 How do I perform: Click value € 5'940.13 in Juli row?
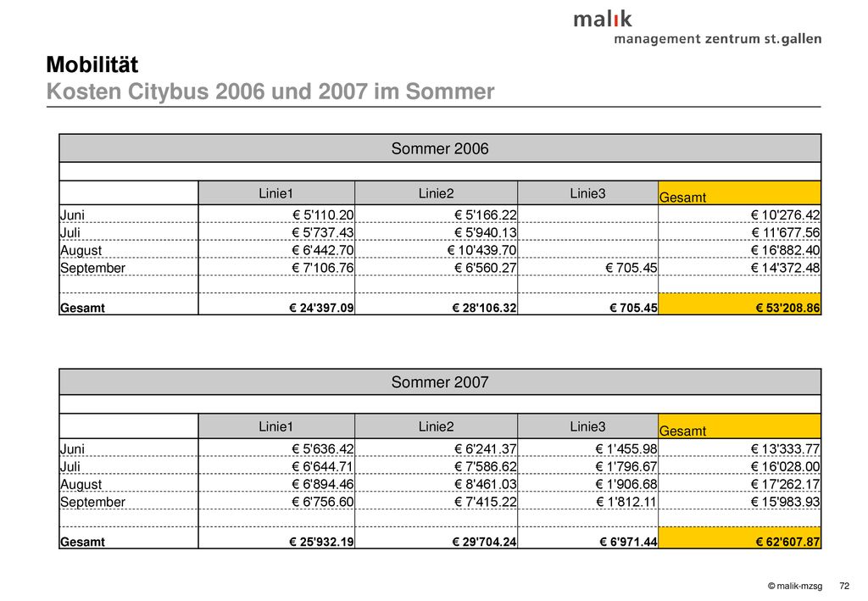(x=486, y=232)
